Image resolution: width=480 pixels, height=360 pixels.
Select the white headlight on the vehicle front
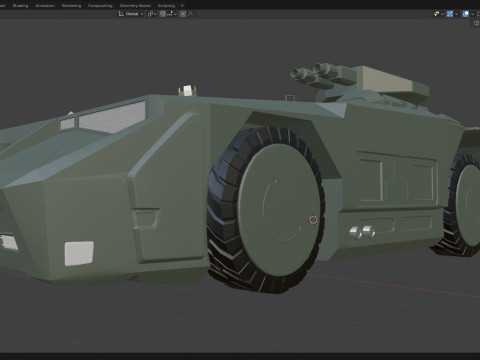click(x=79, y=253)
